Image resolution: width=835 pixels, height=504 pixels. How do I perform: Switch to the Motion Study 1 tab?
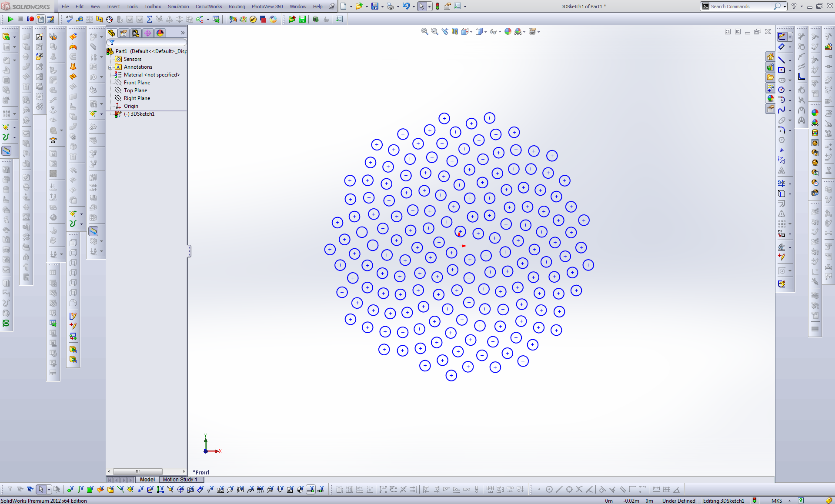pyautogui.click(x=180, y=479)
